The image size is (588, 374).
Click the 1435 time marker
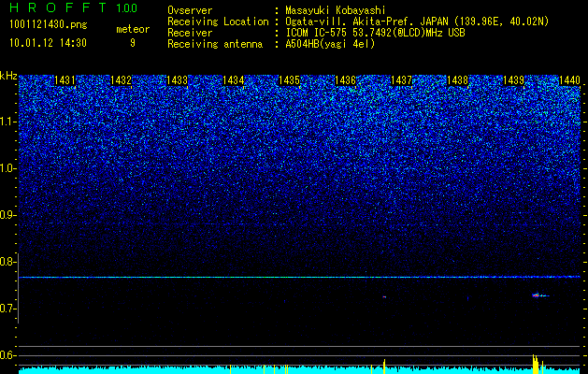coord(289,80)
